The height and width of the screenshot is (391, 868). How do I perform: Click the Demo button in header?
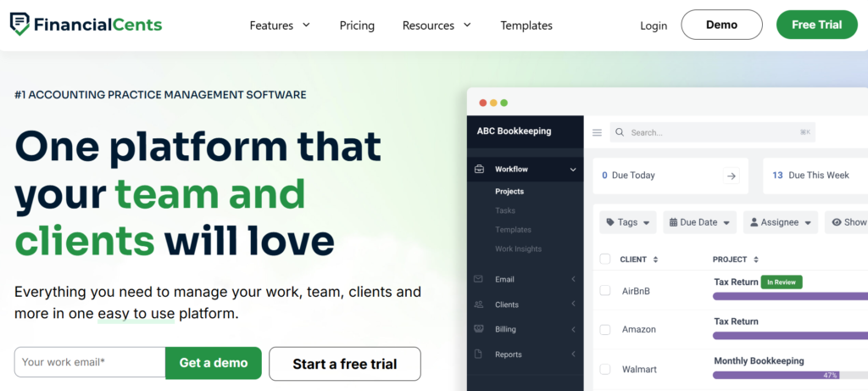[x=721, y=25]
